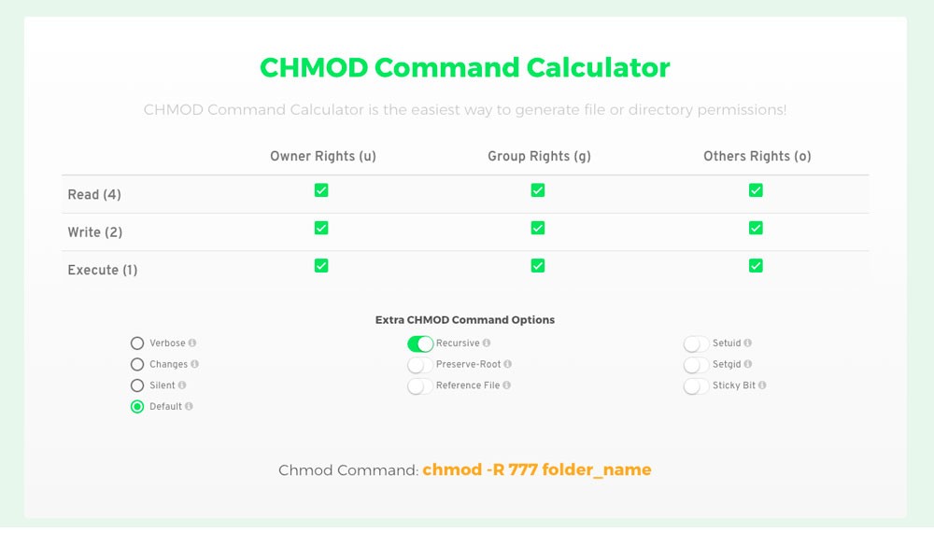Enable the Setgid toggle switch
Image resolution: width=934 pixels, height=560 pixels.
(697, 365)
